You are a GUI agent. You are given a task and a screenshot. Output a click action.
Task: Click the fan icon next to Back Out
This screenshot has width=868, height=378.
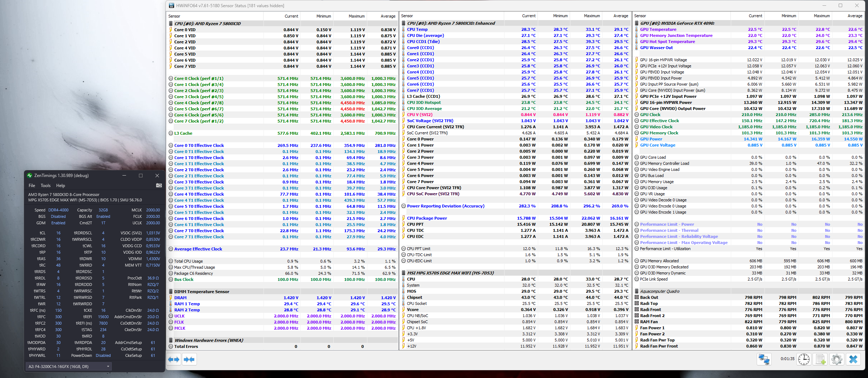tap(637, 297)
